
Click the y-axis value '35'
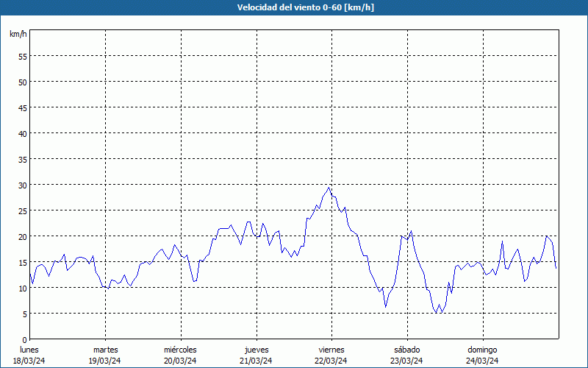coord(23,159)
